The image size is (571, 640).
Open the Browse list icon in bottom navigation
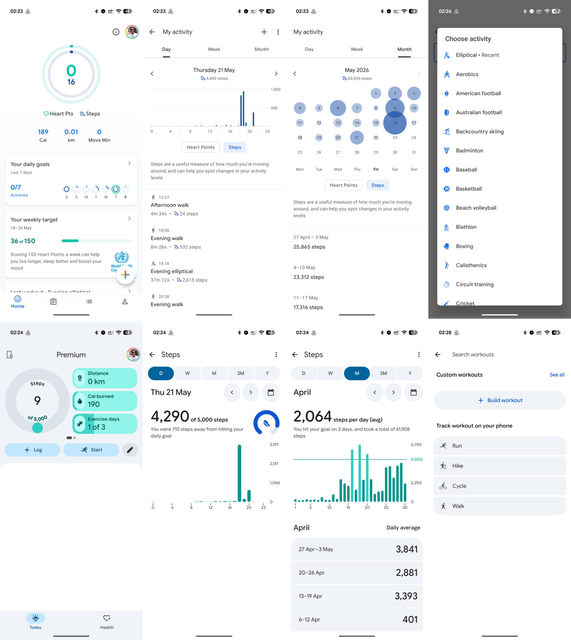pos(89,302)
